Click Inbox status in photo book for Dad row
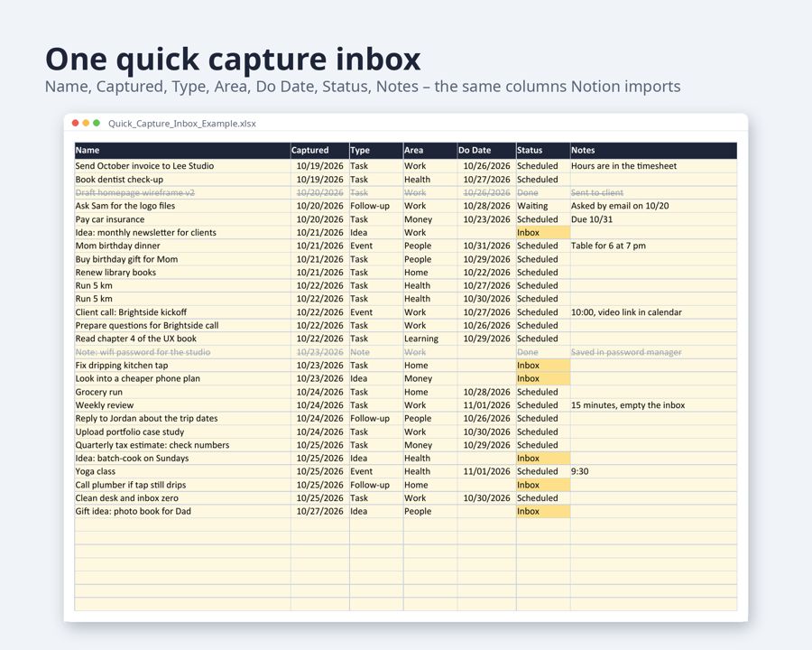Image resolution: width=812 pixels, height=650 pixels. 543,511
